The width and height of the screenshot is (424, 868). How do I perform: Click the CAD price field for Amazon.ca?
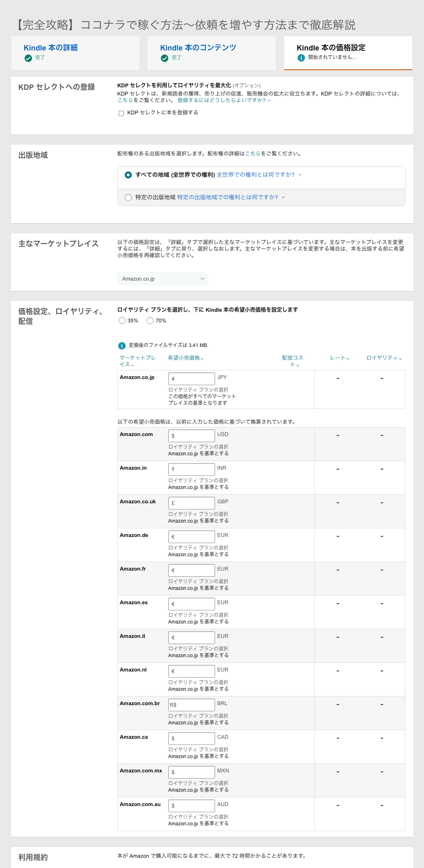pyautogui.click(x=192, y=738)
